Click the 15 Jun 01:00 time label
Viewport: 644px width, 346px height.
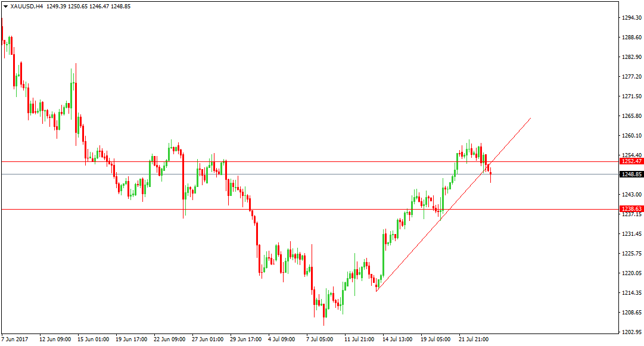point(93,339)
